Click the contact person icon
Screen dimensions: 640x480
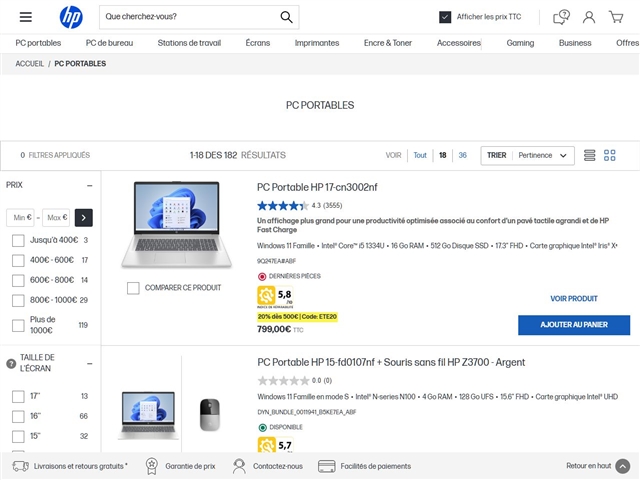[239, 466]
